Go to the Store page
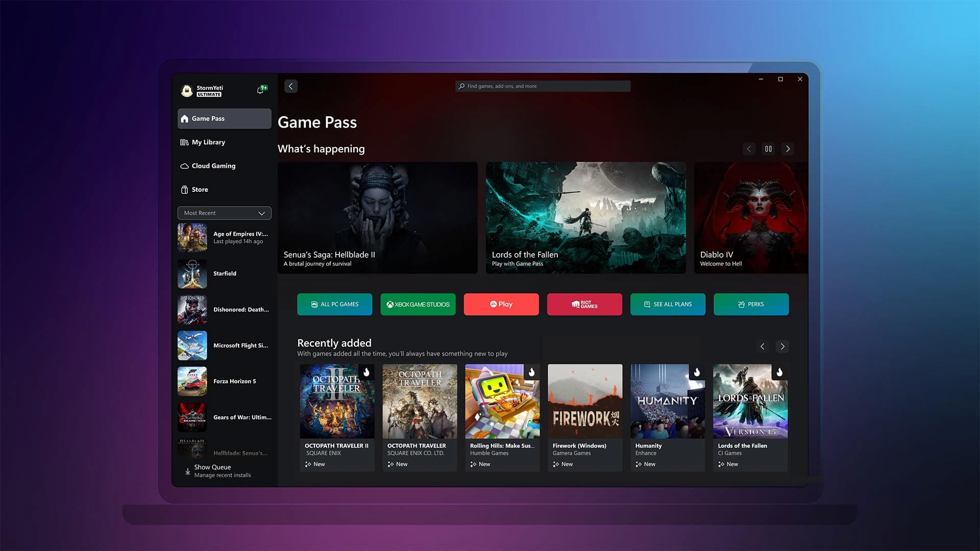This screenshot has width=980, height=551. coord(200,189)
